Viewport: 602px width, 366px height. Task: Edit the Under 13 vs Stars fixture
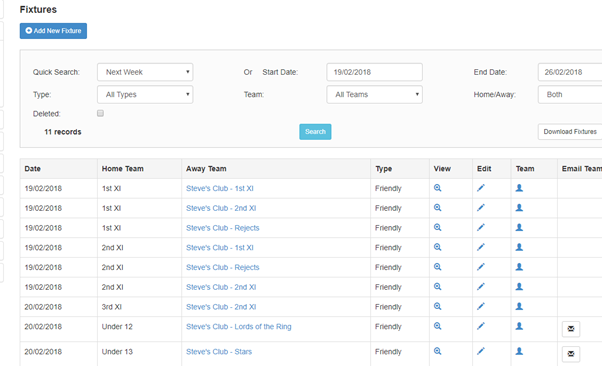[481, 351]
